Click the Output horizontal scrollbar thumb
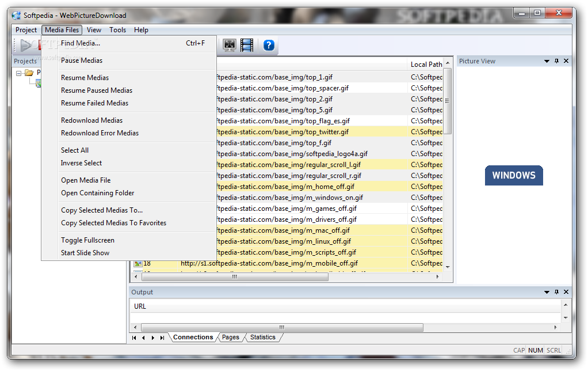Image resolution: width=588 pixels, height=371 pixels. tap(282, 327)
